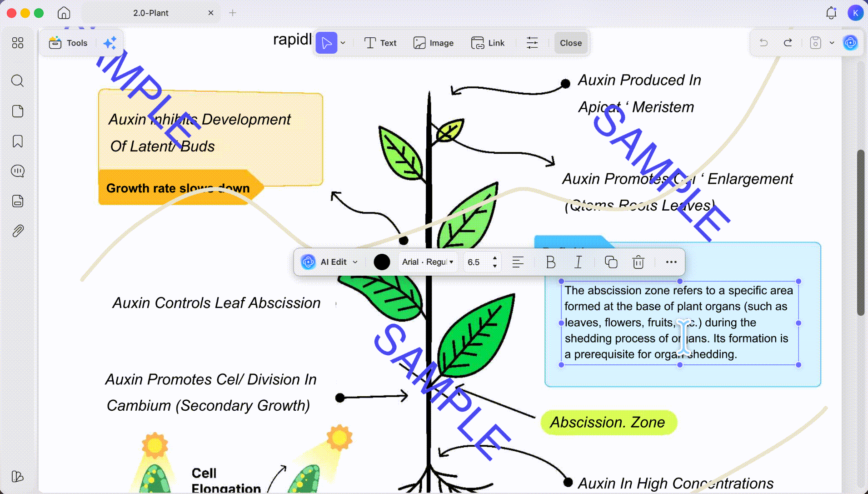Viewport: 868px width, 494px height.
Task: Open text alignment options
Action: pos(518,262)
